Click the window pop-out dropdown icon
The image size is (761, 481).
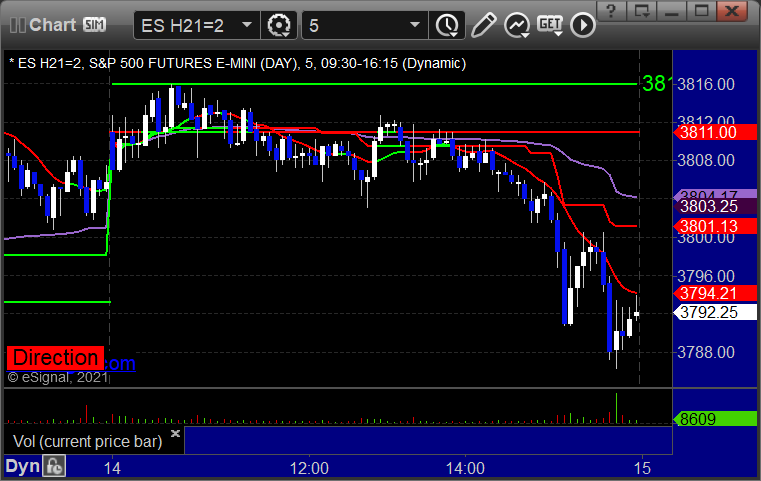[641, 11]
